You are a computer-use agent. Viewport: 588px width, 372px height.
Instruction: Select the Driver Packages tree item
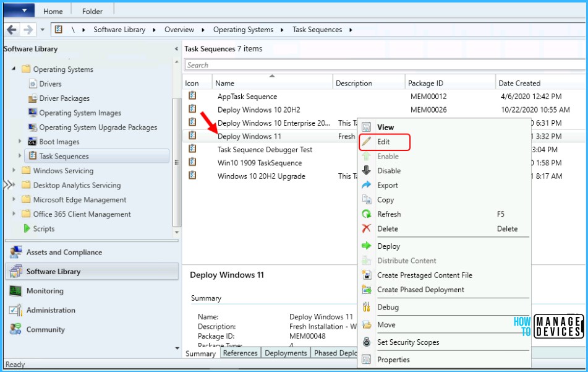click(x=64, y=98)
